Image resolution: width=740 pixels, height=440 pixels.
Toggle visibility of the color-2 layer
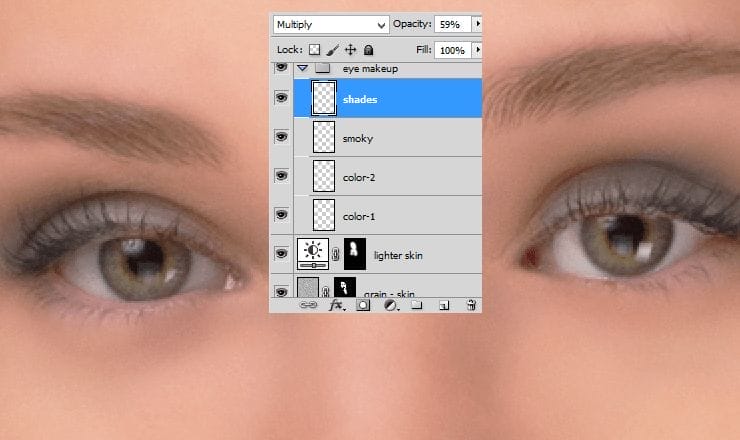pyautogui.click(x=281, y=176)
